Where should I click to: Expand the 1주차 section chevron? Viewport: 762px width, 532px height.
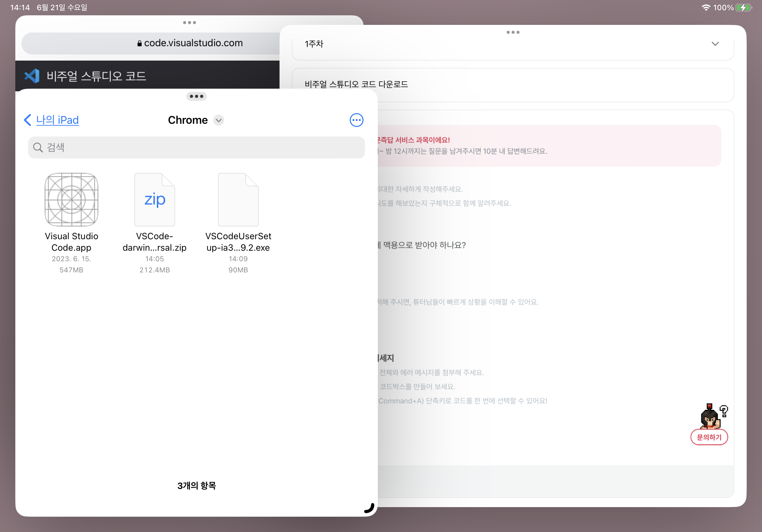715,44
